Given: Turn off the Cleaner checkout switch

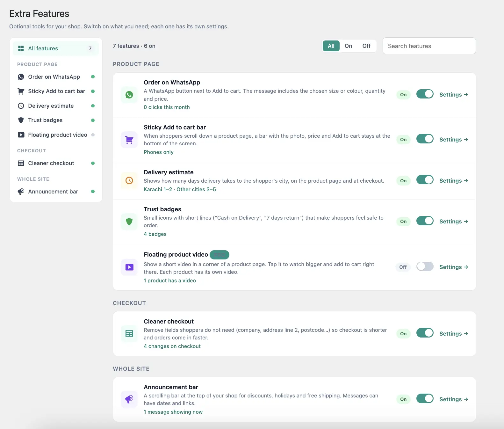Looking at the screenshot, I should 425,333.
